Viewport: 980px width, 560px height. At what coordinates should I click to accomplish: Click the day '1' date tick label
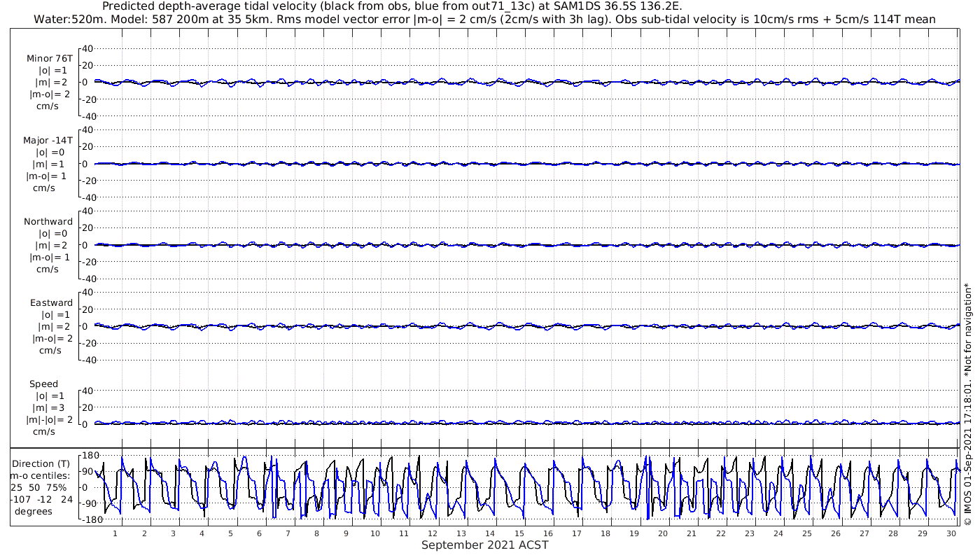(x=115, y=533)
